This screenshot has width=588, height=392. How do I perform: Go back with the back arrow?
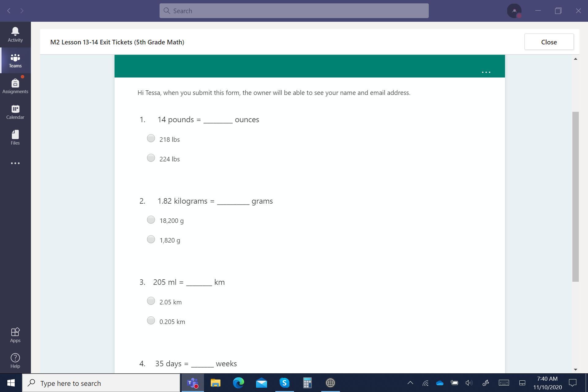(x=9, y=11)
